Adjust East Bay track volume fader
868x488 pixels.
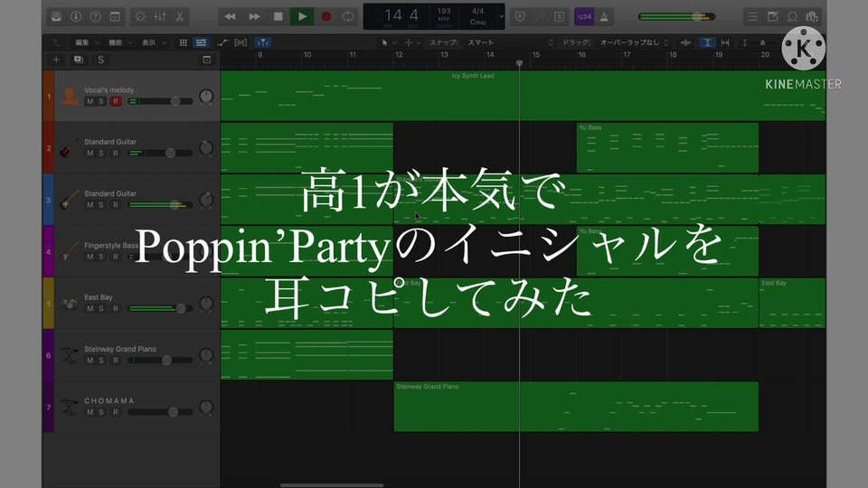tap(181, 309)
